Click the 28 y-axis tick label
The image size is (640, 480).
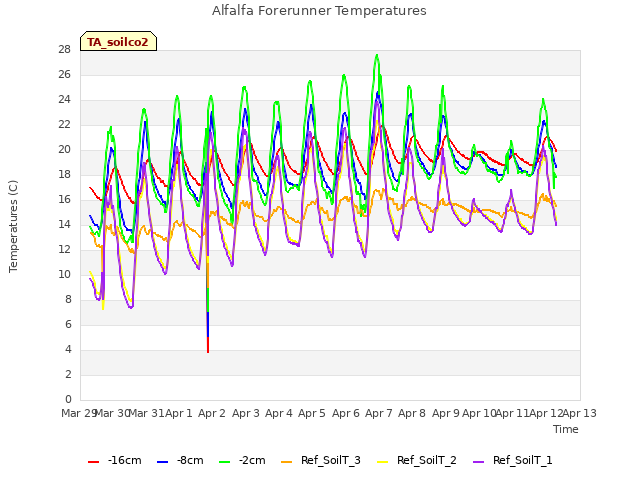tap(65, 50)
